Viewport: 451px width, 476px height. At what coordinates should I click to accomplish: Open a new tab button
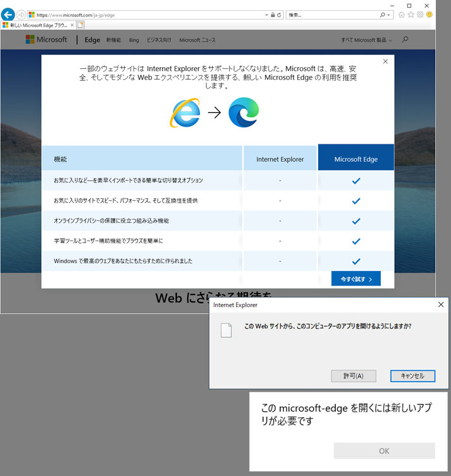tap(80, 25)
